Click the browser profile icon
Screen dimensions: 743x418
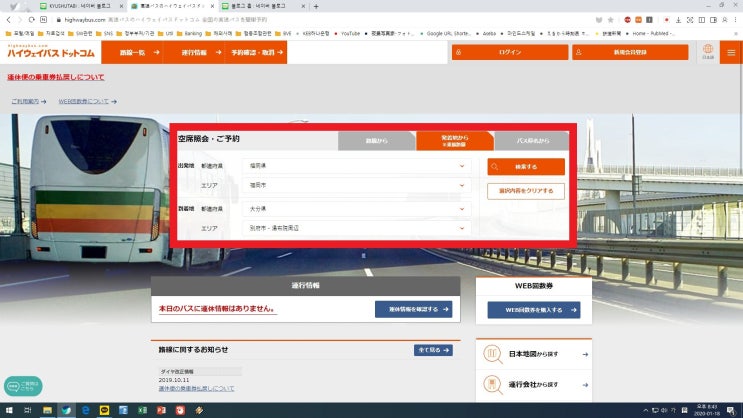pos(725,20)
